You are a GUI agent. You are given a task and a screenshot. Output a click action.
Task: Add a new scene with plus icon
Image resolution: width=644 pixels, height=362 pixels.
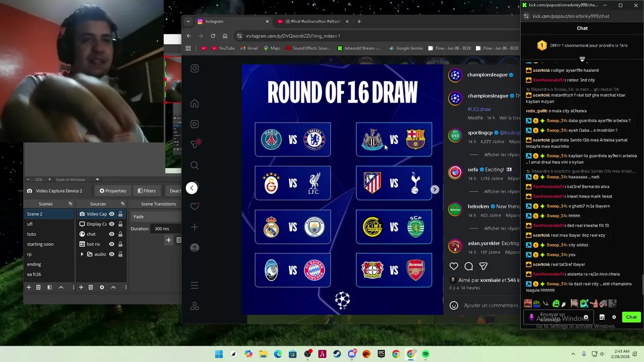(x=29, y=287)
